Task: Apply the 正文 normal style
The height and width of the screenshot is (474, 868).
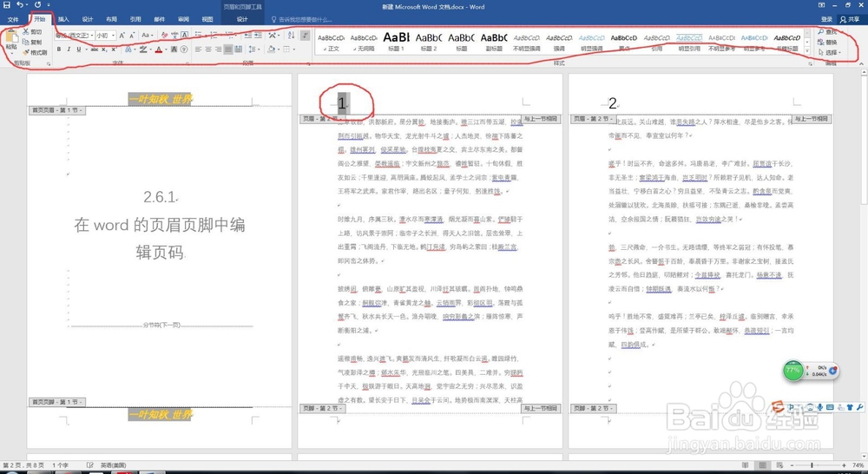Action: 331,43
